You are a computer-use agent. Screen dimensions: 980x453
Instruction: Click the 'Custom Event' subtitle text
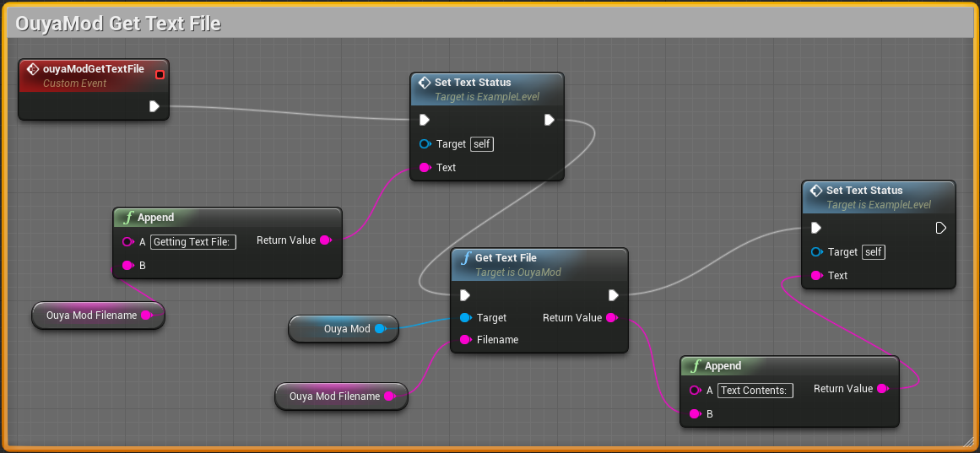point(75,84)
